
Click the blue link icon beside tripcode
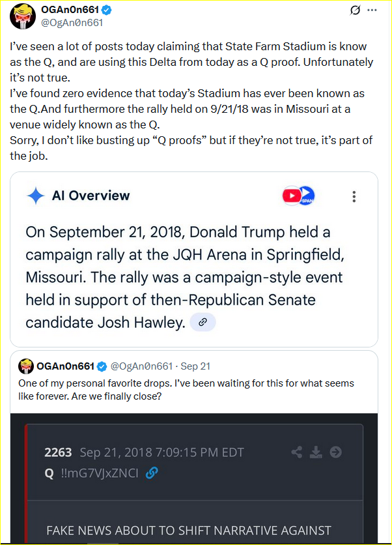152,473
